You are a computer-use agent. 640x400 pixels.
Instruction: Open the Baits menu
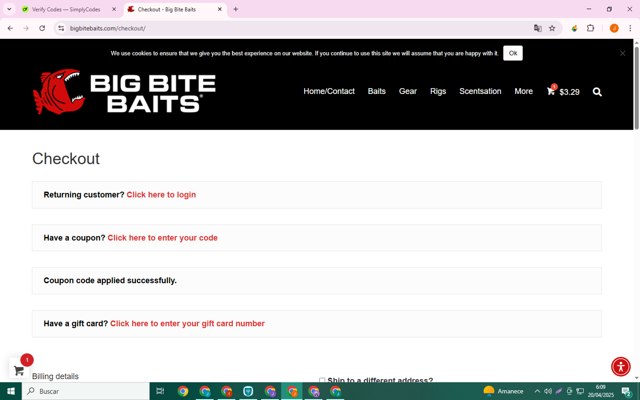pos(376,91)
